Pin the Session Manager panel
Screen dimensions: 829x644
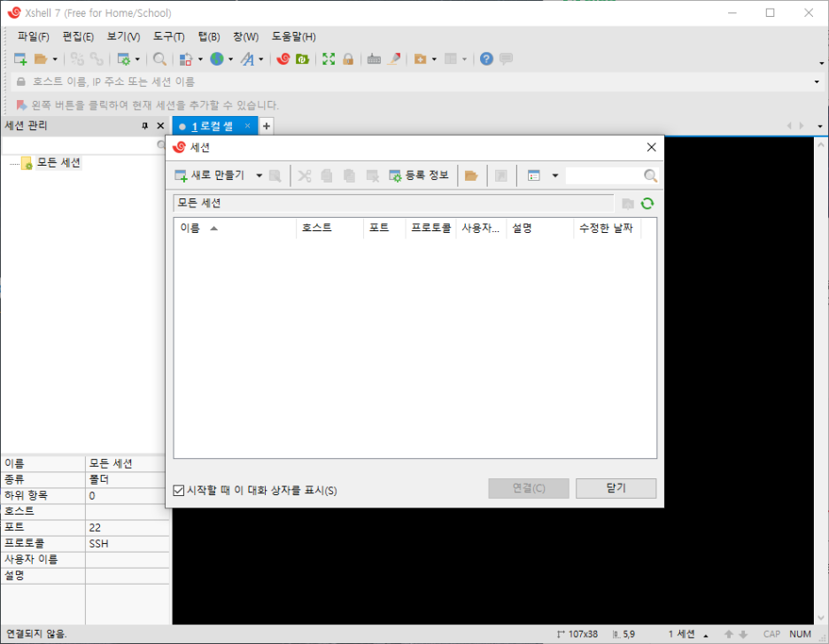pyautogui.click(x=145, y=126)
